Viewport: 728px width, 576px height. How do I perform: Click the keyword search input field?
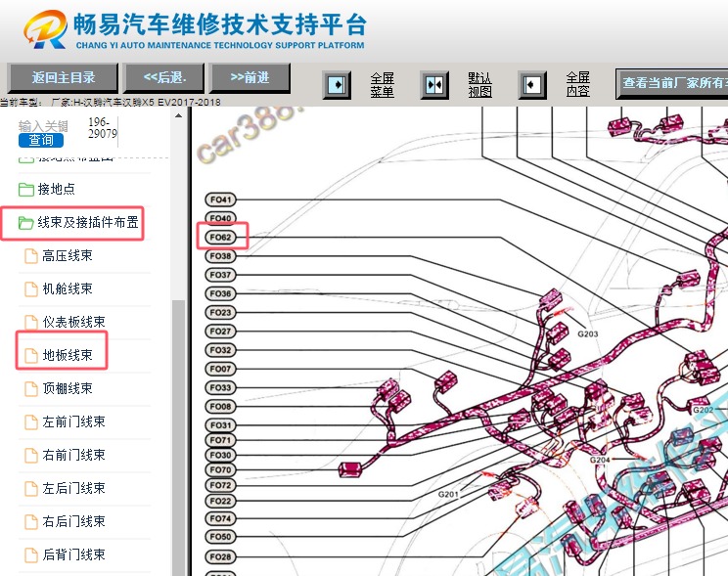[x=43, y=126]
